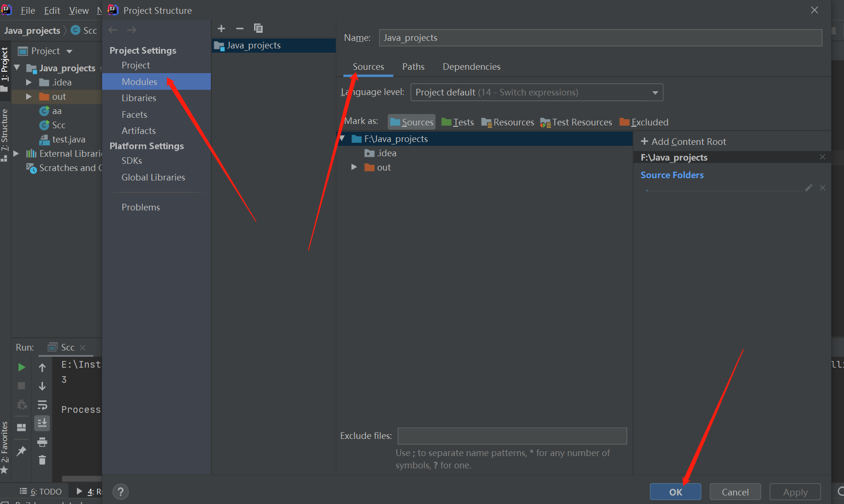The height and width of the screenshot is (504, 844).
Task: Mark the selected folder as Tests
Action: pyautogui.click(x=457, y=122)
